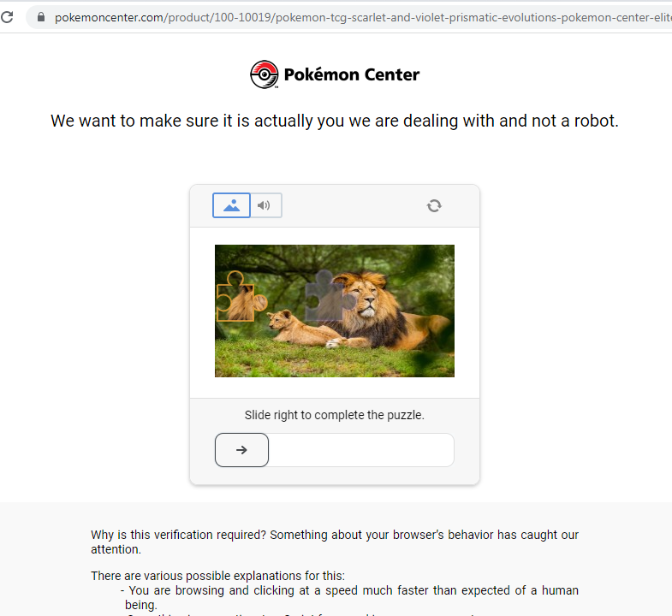The width and height of the screenshot is (672, 616).
Task: Click the "not a robot" heading sentence
Action: 334,121
